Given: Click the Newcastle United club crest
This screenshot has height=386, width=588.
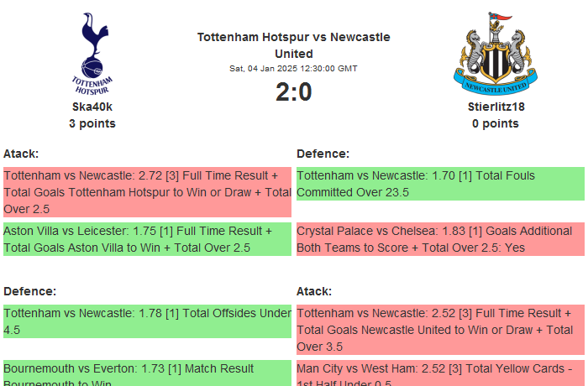Looking at the screenshot, I should 495,53.
